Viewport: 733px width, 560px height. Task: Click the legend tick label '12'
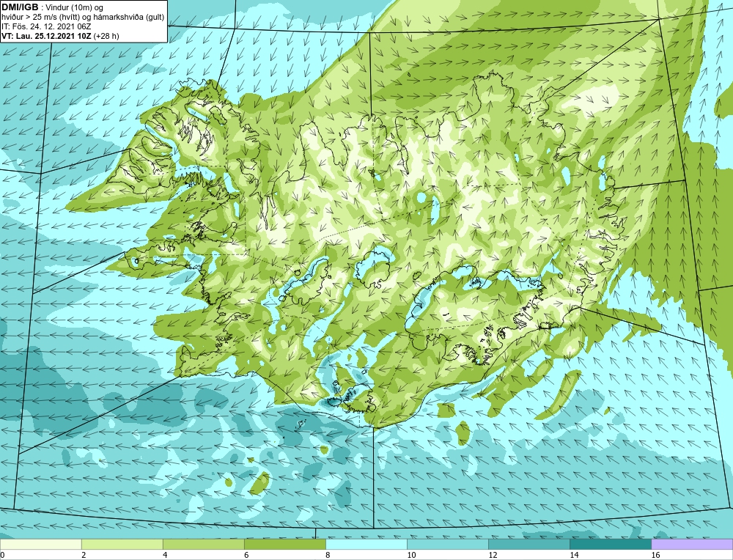[493, 555]
